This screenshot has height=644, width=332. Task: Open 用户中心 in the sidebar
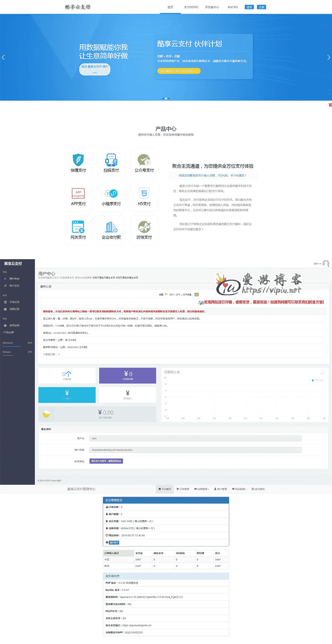pyautogui.click(x=15, y=279)
